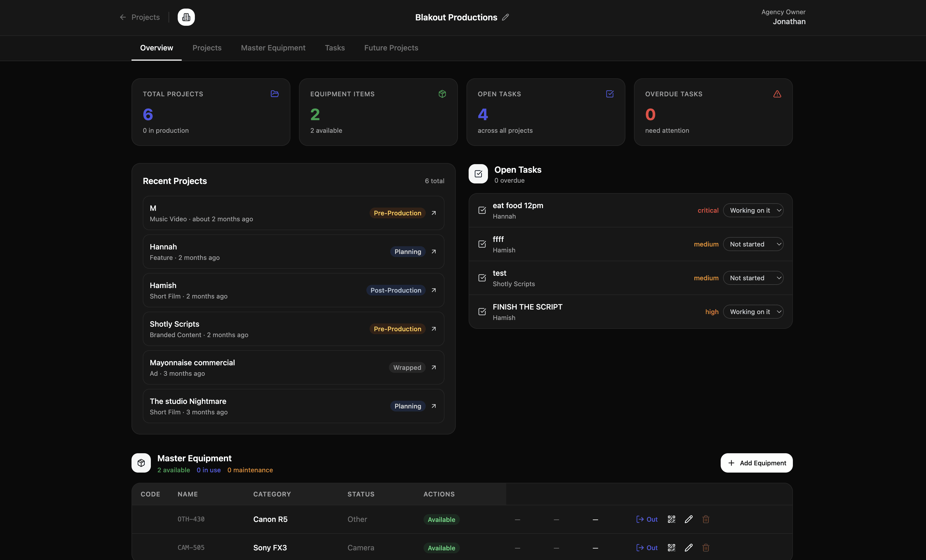Delete Sony FX3 with trash icon
Screen dimensions: 926x560
(x=706, y=548)
